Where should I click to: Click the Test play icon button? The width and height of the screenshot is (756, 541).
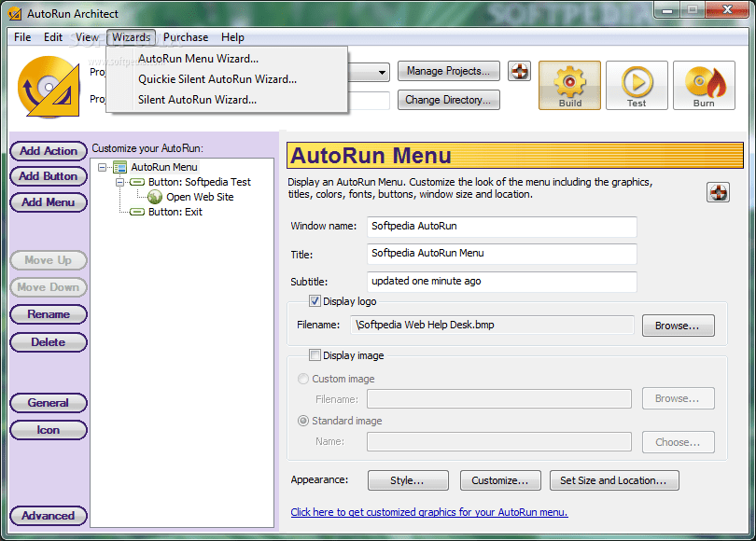pos(637,85)
